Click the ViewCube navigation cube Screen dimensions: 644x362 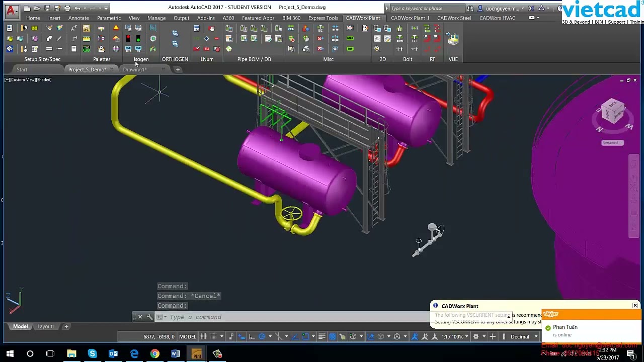[x=613, y=112]
